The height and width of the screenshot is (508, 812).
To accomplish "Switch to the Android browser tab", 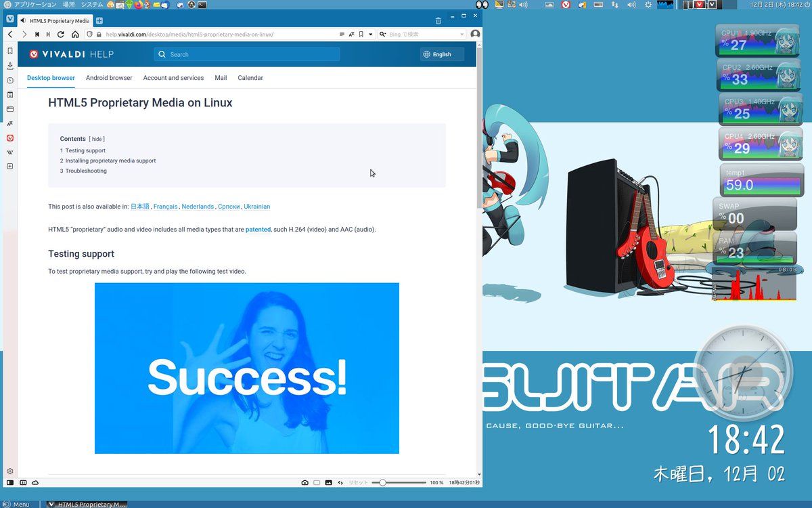I will tap(109, 78).
